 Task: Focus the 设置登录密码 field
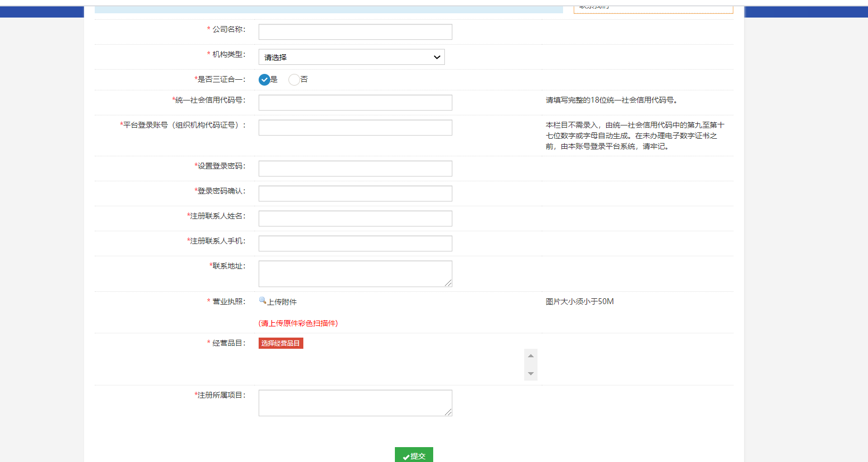(355, 169)
